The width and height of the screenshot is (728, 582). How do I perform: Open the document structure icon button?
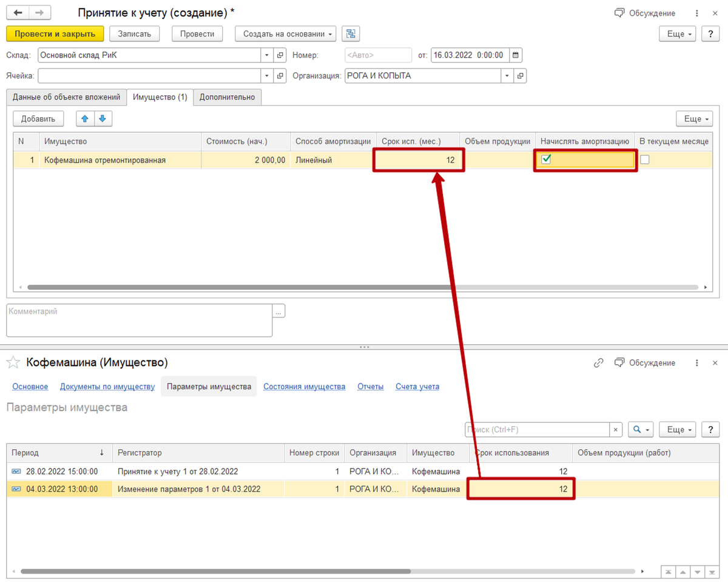coord(350,34)
